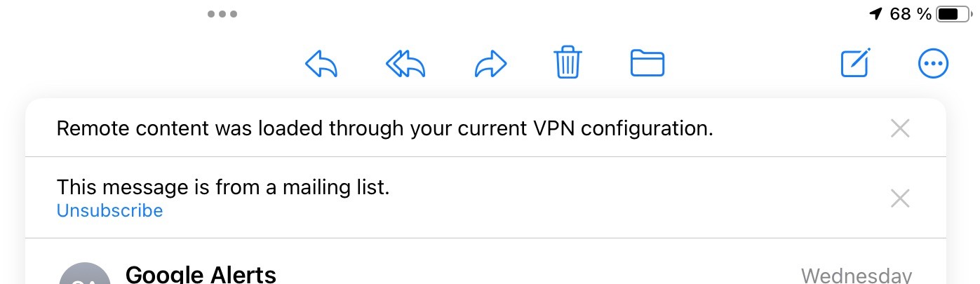Tap empty toolbar space between folder and compose
This screenshot has width=980, height=284.
(x=751, y=64)
